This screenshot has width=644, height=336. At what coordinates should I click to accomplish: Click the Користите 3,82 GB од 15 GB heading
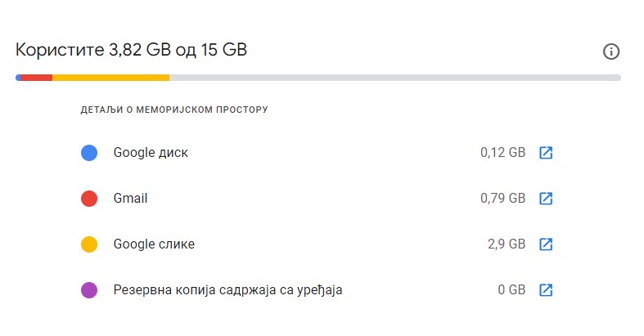point(131,51)
